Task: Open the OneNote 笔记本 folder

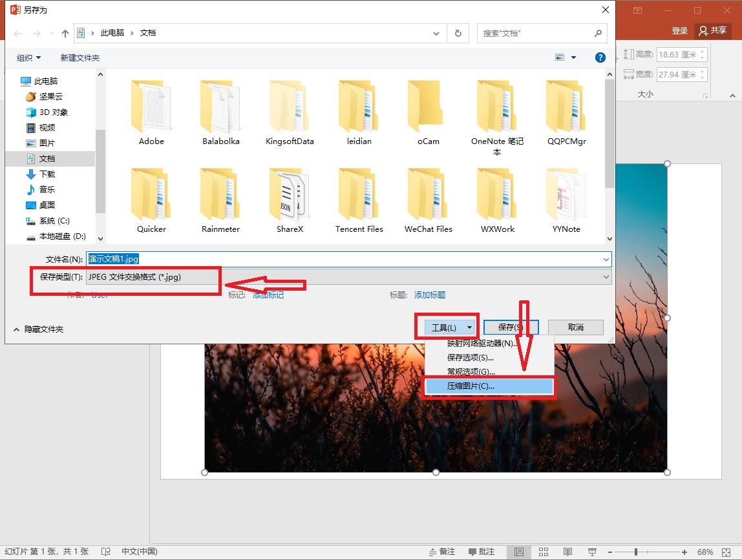Action: [x=497, y=118]
